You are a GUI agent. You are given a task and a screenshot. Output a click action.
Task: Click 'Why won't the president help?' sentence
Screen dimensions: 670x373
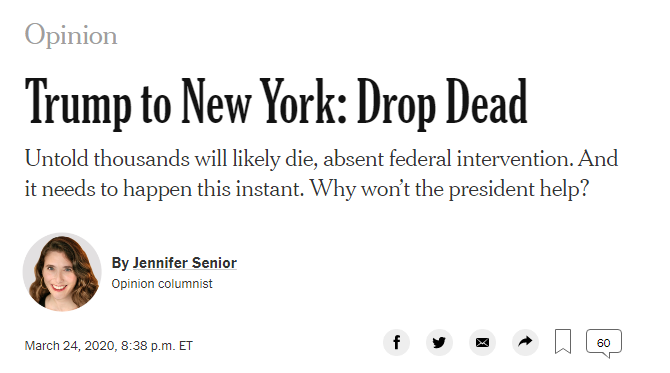tap(450, 189)
